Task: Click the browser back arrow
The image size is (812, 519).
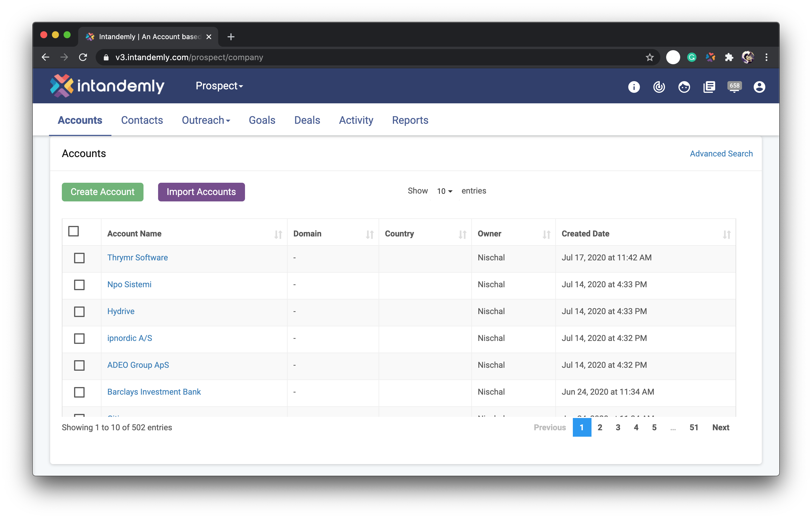Action: click(x=45, y=58)
